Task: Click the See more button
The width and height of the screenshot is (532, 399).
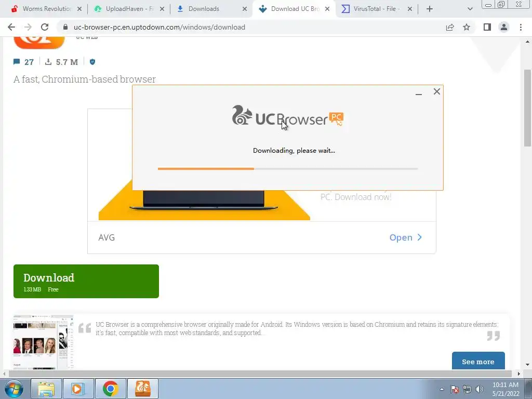Action: pos(478,361)
